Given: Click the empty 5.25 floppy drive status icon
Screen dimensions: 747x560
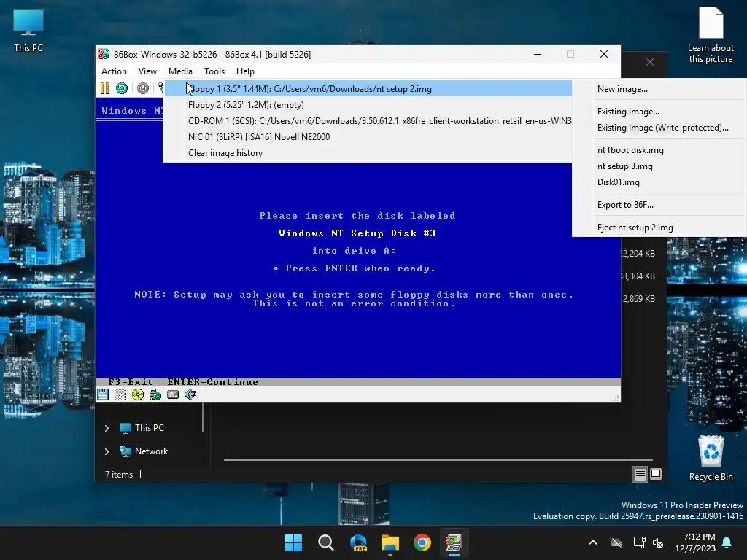Looking at the screenshot, I should 120,394.
